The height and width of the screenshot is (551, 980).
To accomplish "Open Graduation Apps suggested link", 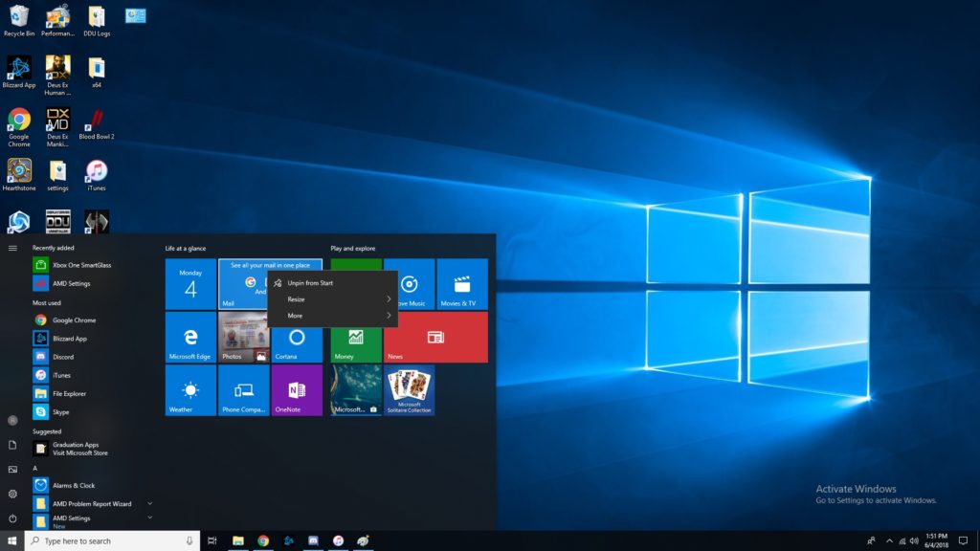I will pyautogui.click(x=75, y=449).
